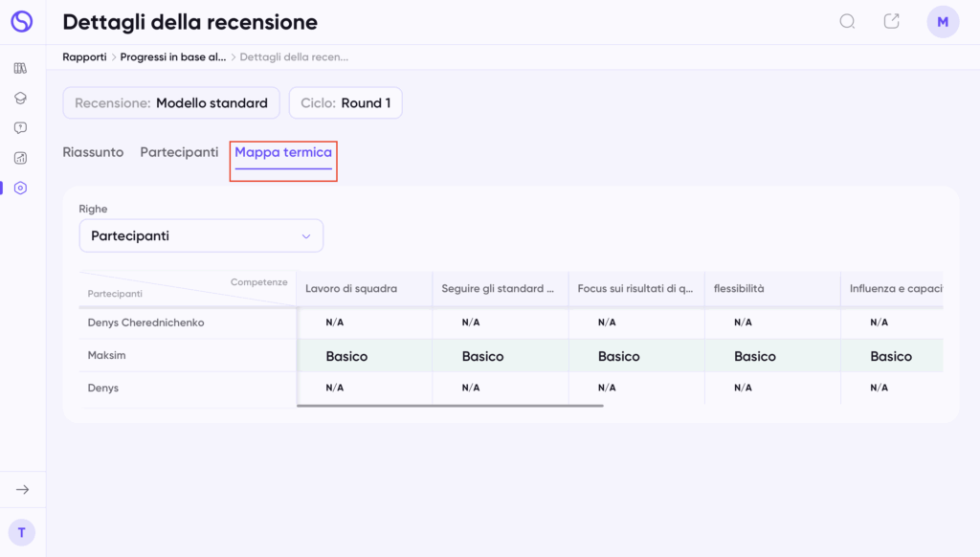Click the share export icon in header
This screenshot has height=557, width=980.
(892, 21)
